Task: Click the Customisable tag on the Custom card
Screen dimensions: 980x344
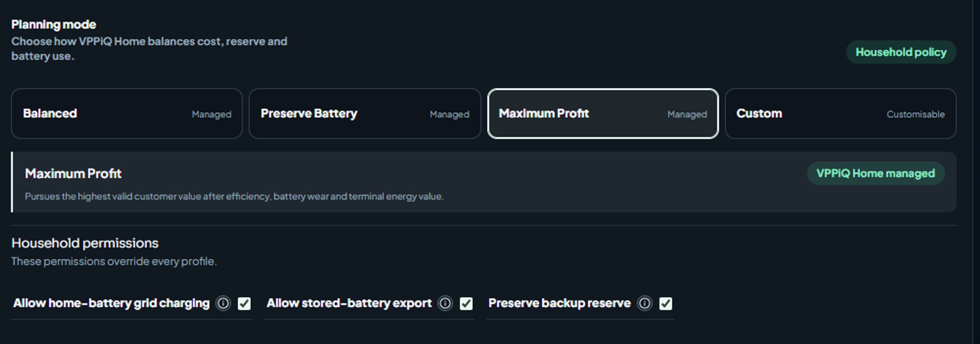Action: tap(915, 114)
